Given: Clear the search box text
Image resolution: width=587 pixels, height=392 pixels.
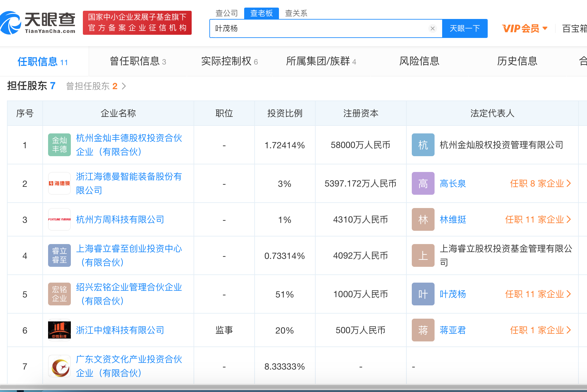Looking at the screenshot, I should point(432,28).
